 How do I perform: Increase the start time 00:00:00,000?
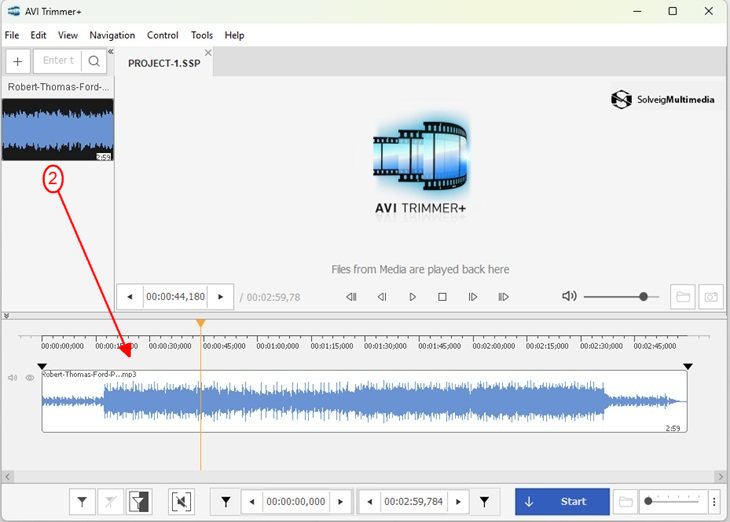click(x=340, y=502)
